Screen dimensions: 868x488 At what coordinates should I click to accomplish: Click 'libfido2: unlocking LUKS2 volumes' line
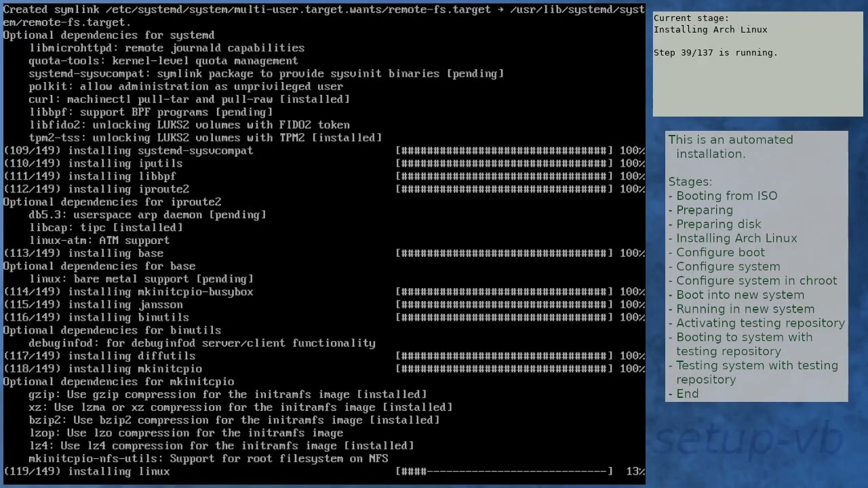189,125
